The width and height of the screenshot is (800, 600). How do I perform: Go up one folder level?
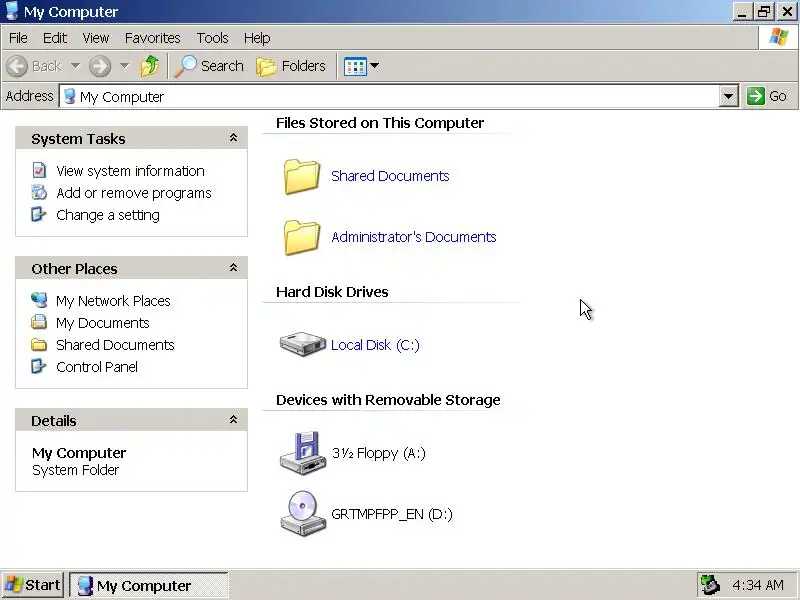(x=150, y=66)
